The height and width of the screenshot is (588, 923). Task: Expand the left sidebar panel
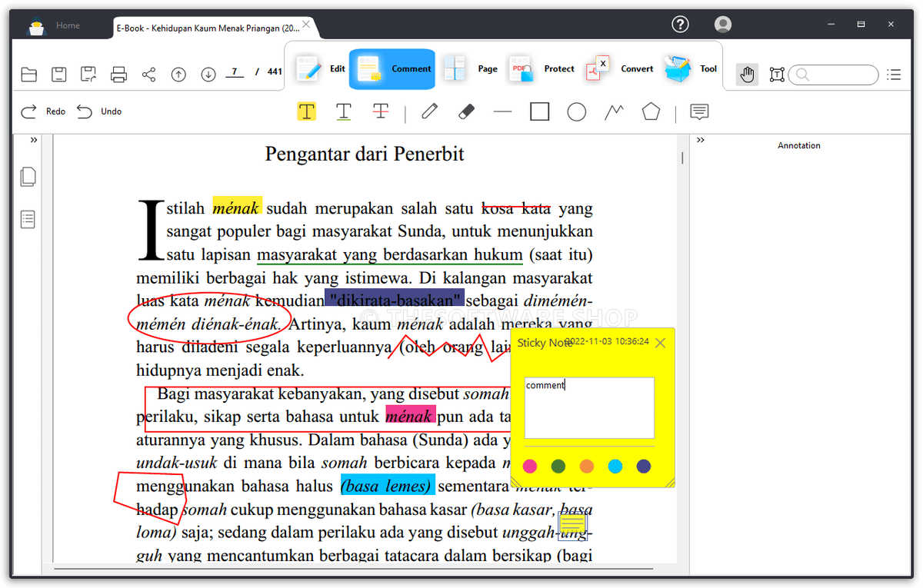click(34, 140)
